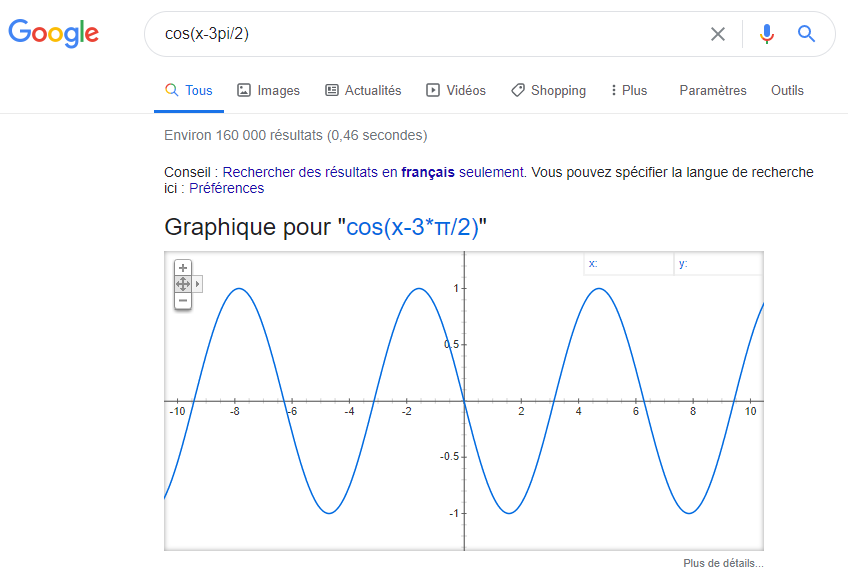
Task: Click the blue magnifier search button
Action: pyautogui.click(x=806, y=34)
